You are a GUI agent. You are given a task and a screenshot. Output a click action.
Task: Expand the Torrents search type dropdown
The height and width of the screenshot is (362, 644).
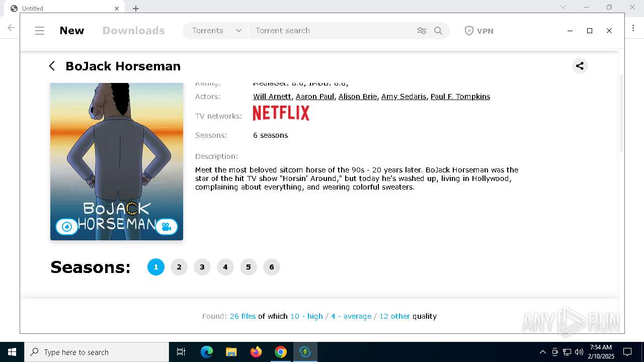216,31
